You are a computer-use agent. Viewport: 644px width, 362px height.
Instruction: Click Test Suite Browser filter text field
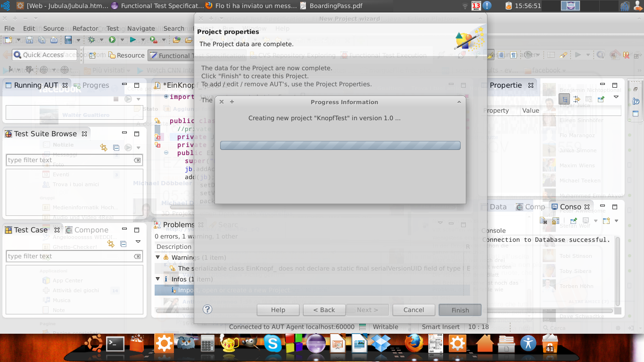coord(74,160)
